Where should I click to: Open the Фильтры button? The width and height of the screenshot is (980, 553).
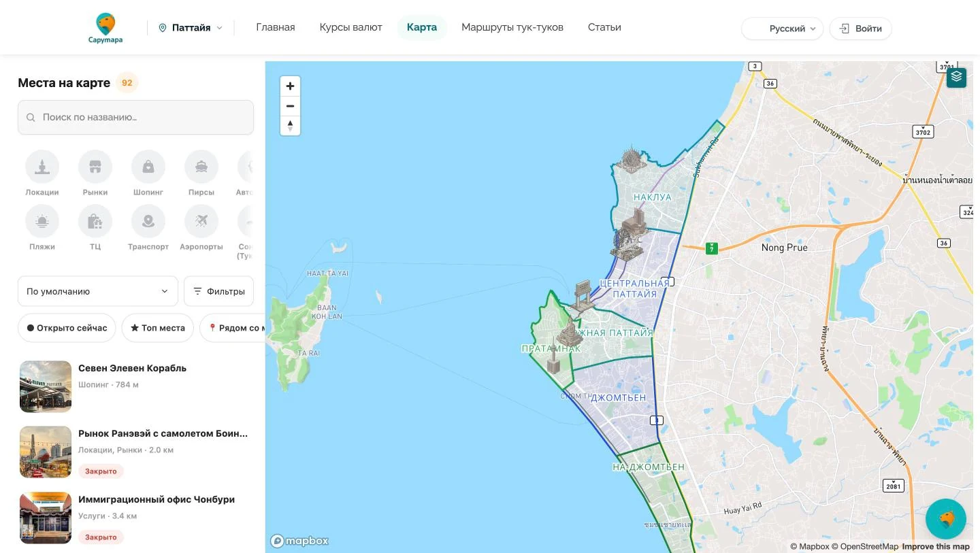pos(219,291)
